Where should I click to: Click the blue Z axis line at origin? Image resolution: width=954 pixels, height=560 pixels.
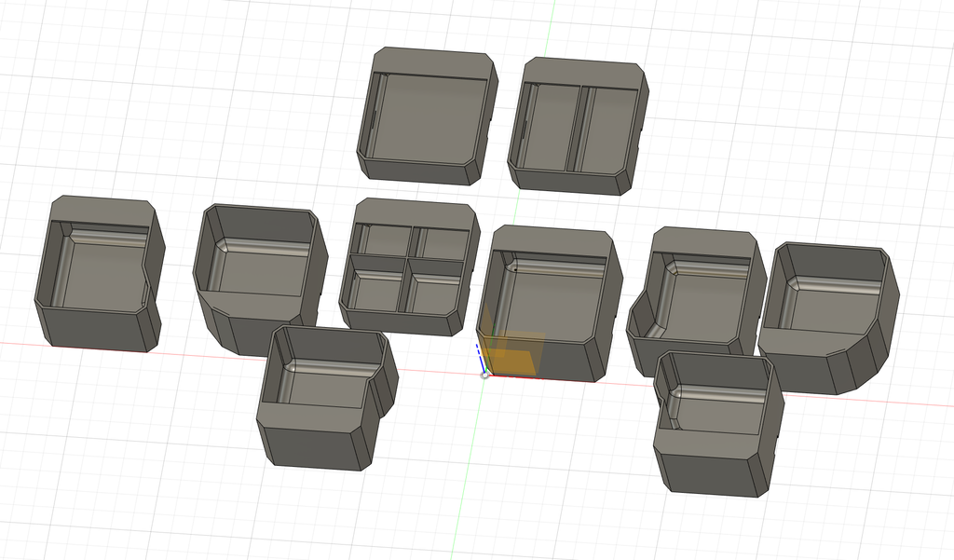480,359
